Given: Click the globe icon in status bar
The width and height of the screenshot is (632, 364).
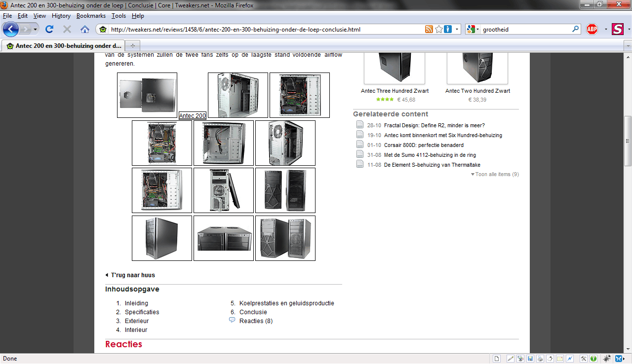Looking at the screenshot, I should click(x=520, y=359).
